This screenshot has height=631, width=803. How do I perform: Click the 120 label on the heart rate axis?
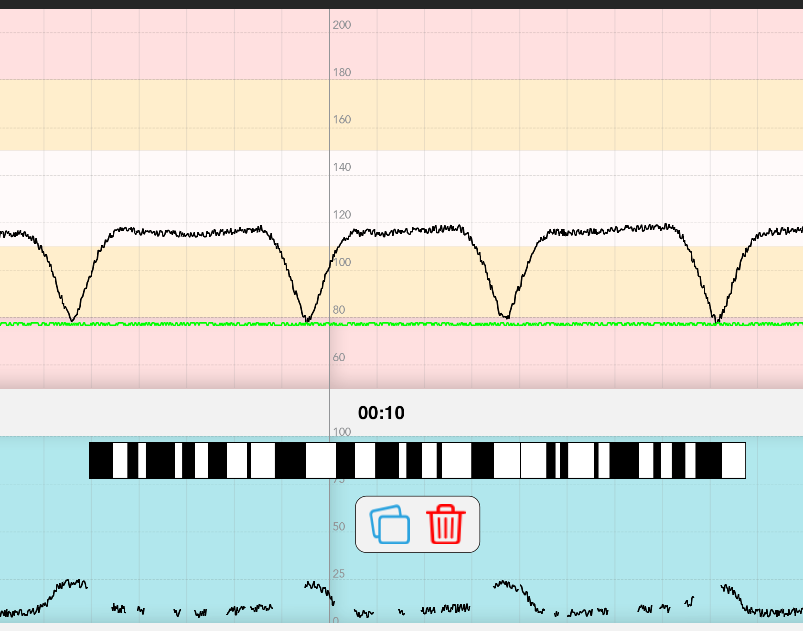click(x=342, y=215)
